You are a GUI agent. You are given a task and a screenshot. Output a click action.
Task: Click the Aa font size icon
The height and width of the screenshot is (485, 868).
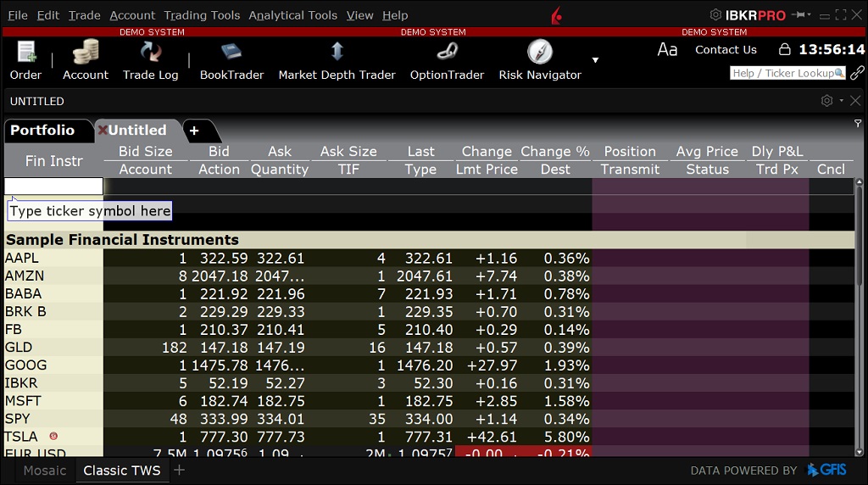coord(667,50)
